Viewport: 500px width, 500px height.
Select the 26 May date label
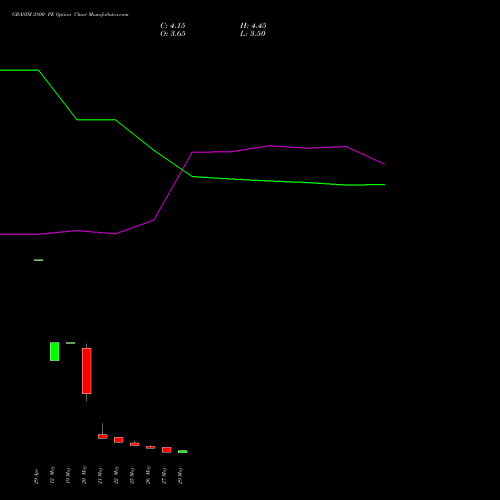point(148,475)
